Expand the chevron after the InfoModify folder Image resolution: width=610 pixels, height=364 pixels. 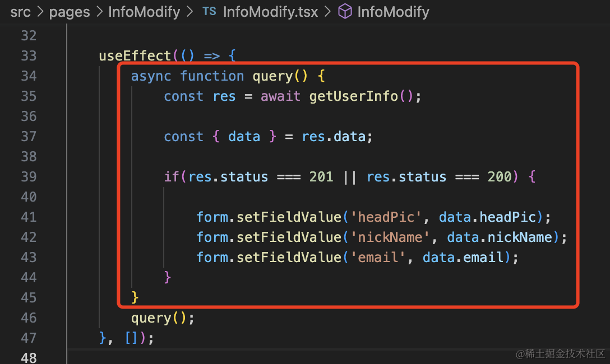tap(190, 12)
